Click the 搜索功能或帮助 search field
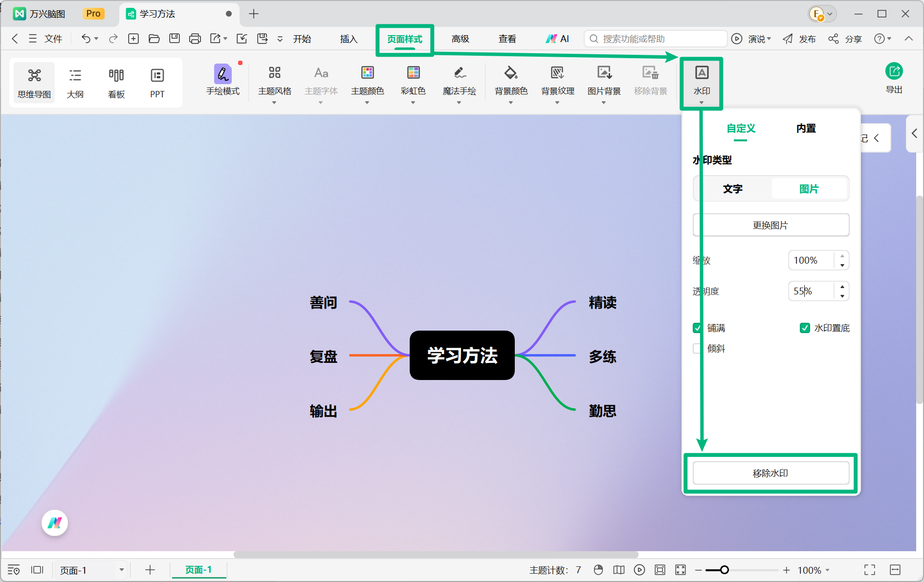Viewport: 924px width, 582px height. pyautogui.click(x=655, y=39)
